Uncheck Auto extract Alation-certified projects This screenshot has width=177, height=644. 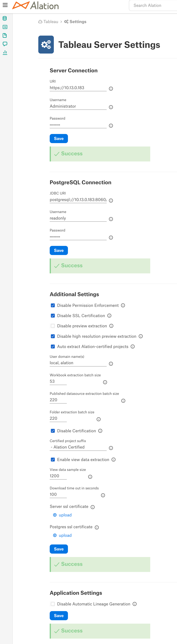point(53,347)
